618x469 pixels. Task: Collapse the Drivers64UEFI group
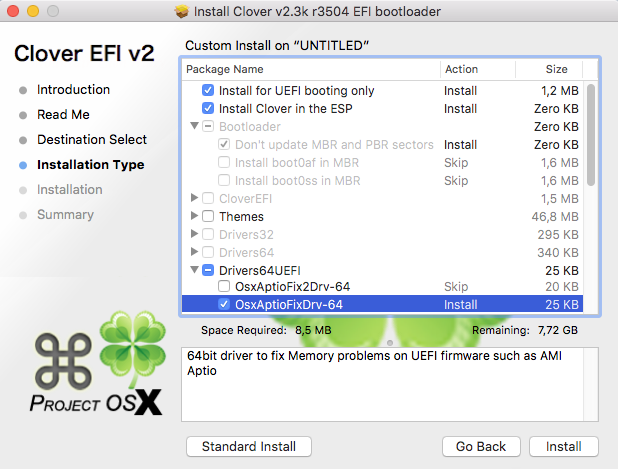(194, 270)
